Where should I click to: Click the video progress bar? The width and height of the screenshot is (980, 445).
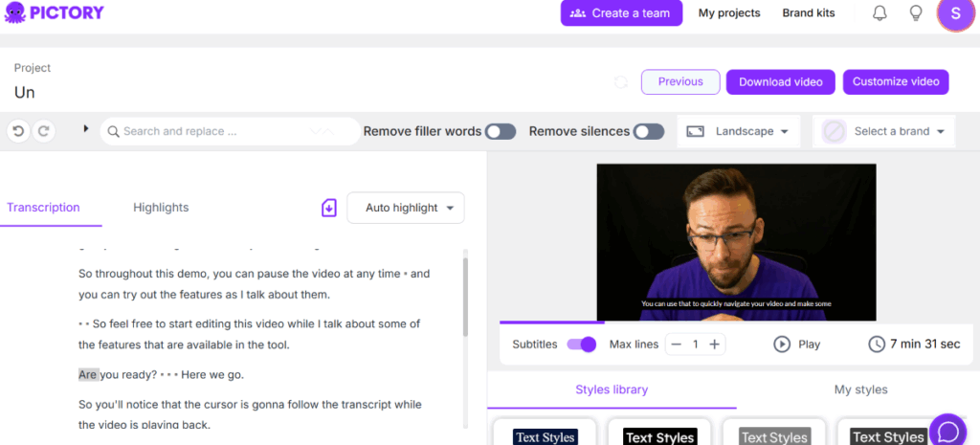(x=687, y=323)
